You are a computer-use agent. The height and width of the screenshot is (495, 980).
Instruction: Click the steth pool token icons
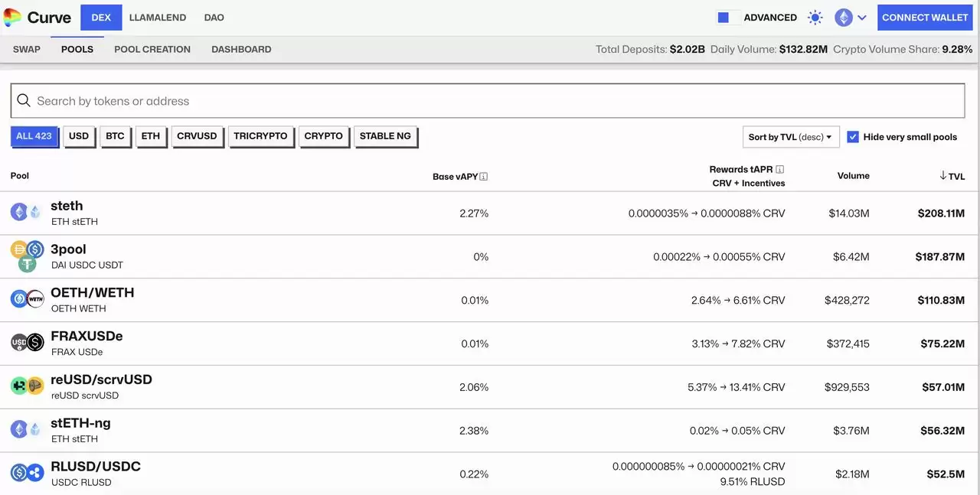[26, 213]
